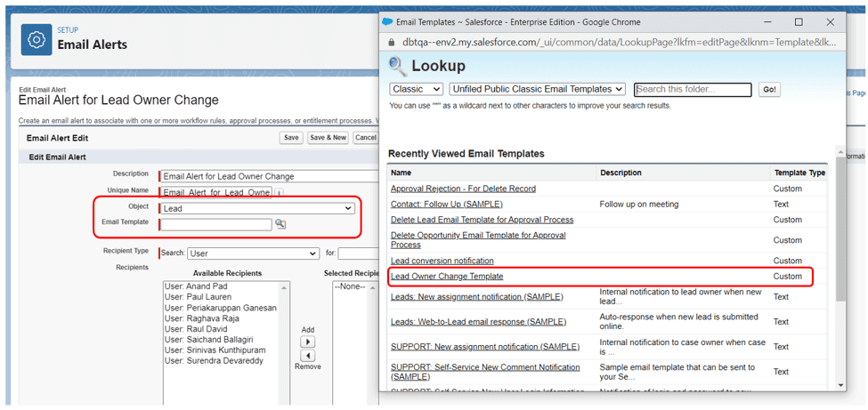868x410 pixels.
Task: Select User: Anand Pad in Available Recipients
Action: click(196, 286)
